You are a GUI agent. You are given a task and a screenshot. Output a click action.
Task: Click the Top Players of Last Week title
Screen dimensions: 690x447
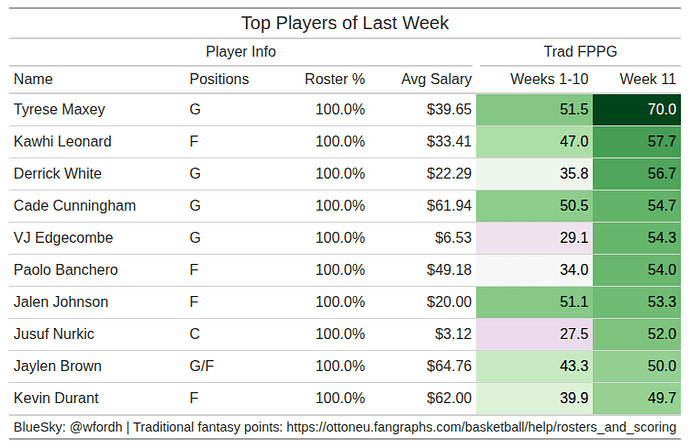[345, 22]
